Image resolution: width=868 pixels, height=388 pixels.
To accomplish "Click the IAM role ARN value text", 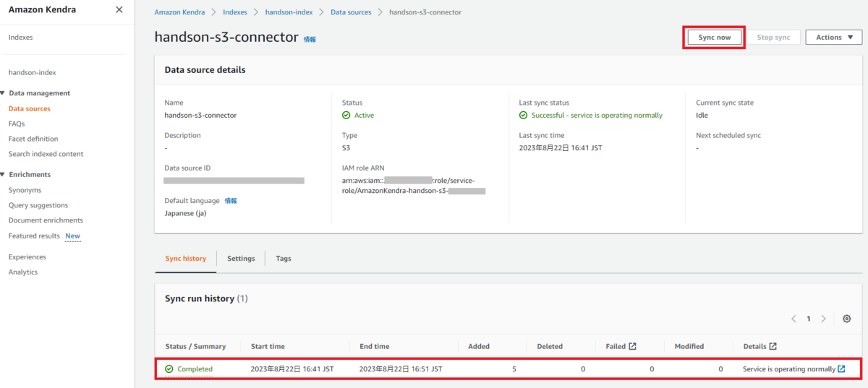I will pyautogui.click(x=414, y=186).
